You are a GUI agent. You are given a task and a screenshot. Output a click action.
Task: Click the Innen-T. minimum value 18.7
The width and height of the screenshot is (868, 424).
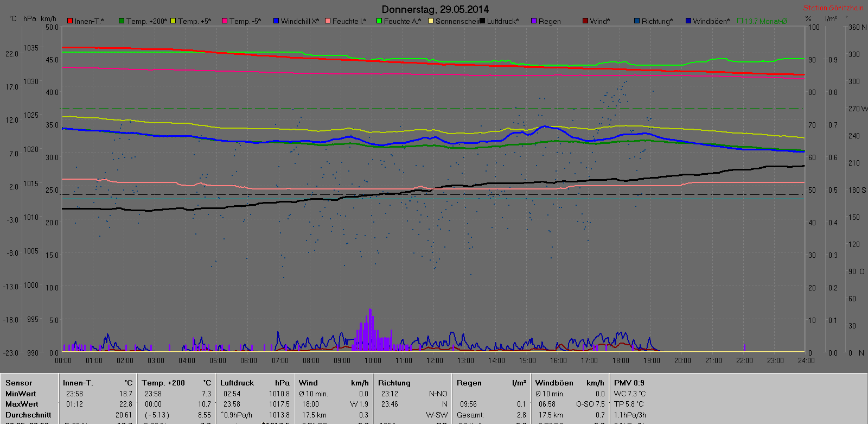click(x=126, y=394)
